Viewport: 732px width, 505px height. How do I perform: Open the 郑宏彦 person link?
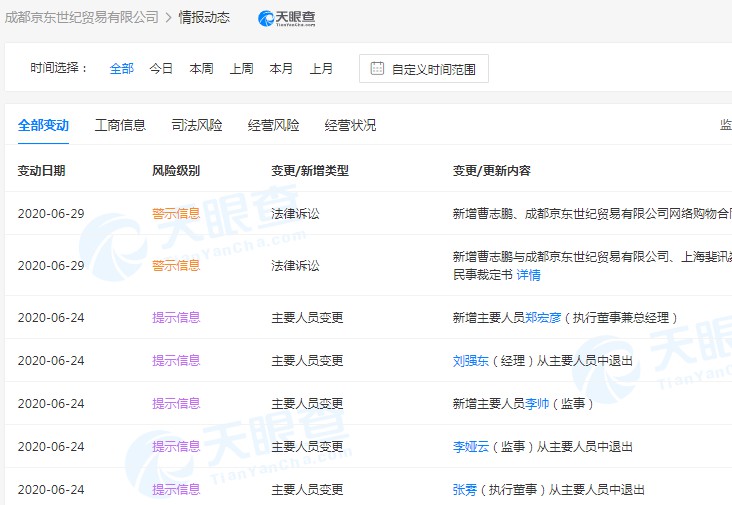pyautogui.click(x=542, y=318)
